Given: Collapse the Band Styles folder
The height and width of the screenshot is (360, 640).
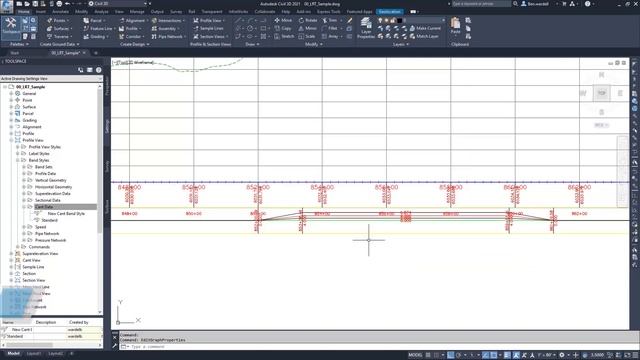Looking at the screenshot, I should tap(18, 160).
